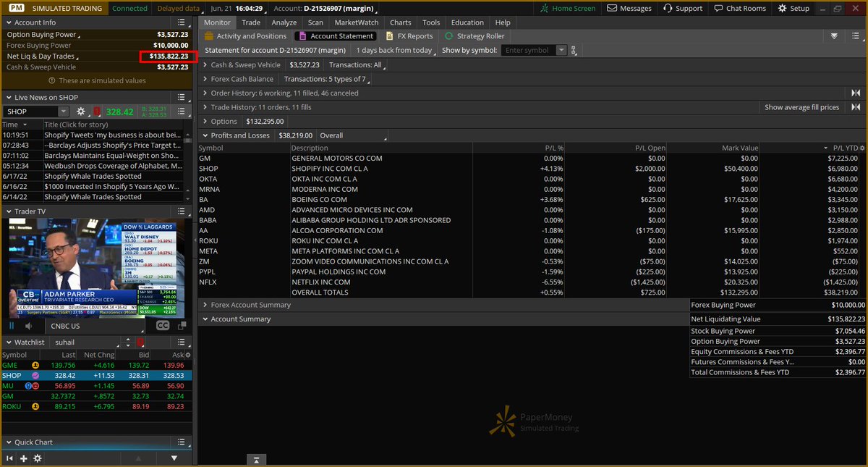Click the PM paperMoney logo
Screen dimensions: 868x467
(x=15, y=8)
